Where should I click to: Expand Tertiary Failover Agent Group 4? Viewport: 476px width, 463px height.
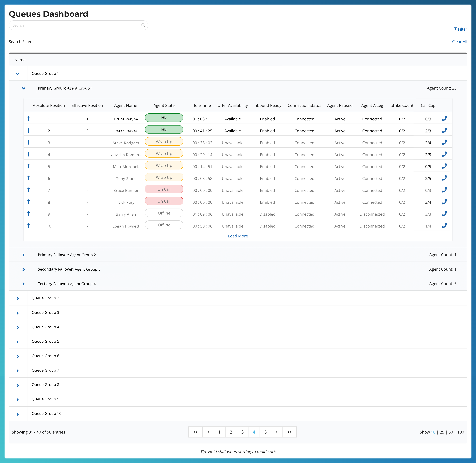click(x=24, y=284)
